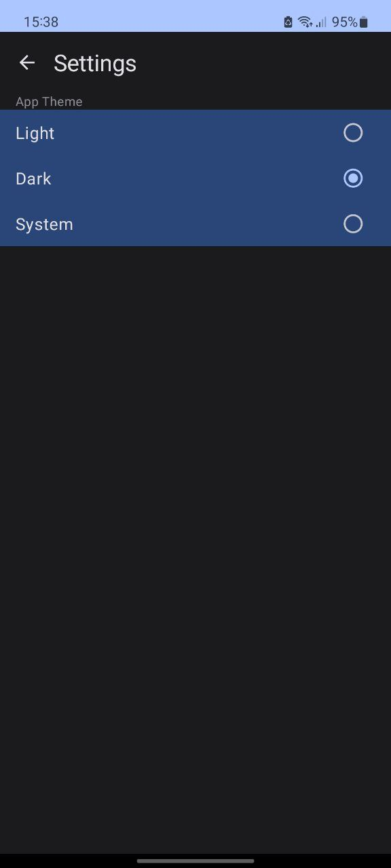
Task: Tap the battery saver recycle icon
Action: coord(288,22)
